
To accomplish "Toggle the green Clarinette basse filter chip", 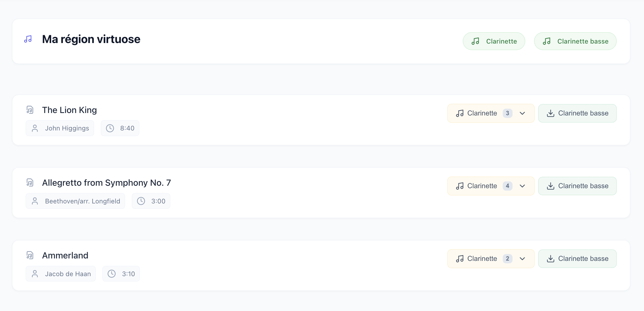I will [x=575, y=41].
